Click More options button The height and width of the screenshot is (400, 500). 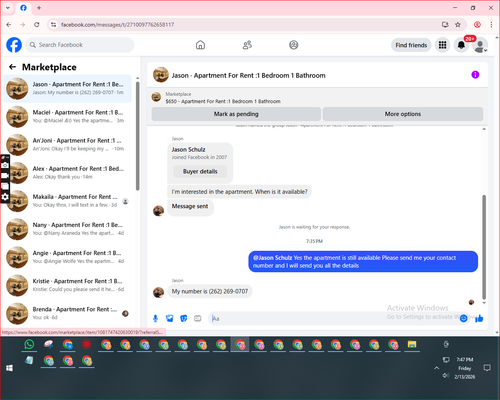pos(403,114)
